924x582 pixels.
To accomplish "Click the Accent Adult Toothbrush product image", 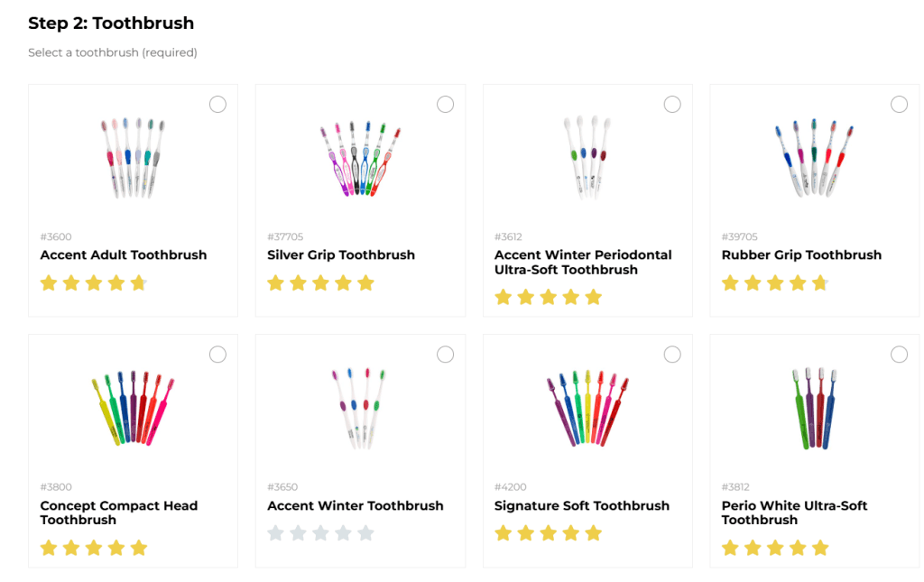I will click(x=132, y=158).
